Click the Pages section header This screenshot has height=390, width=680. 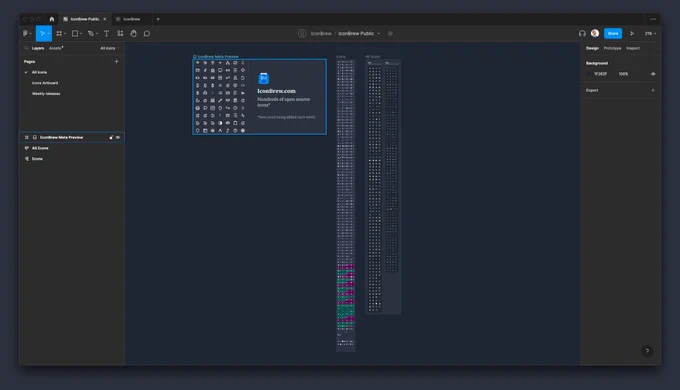pyautogui.click(x=29, y=62)
